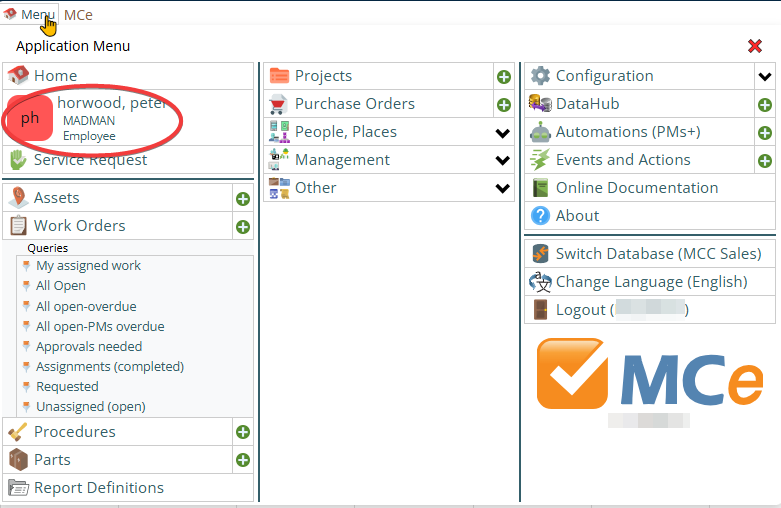Click the Parts box icon
781x508 pixels.
tap(18, 460)
